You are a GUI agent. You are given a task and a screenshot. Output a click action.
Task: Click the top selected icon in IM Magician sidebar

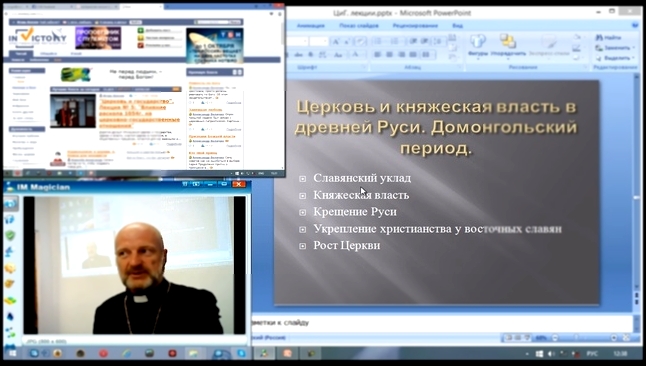pos(10,203)
